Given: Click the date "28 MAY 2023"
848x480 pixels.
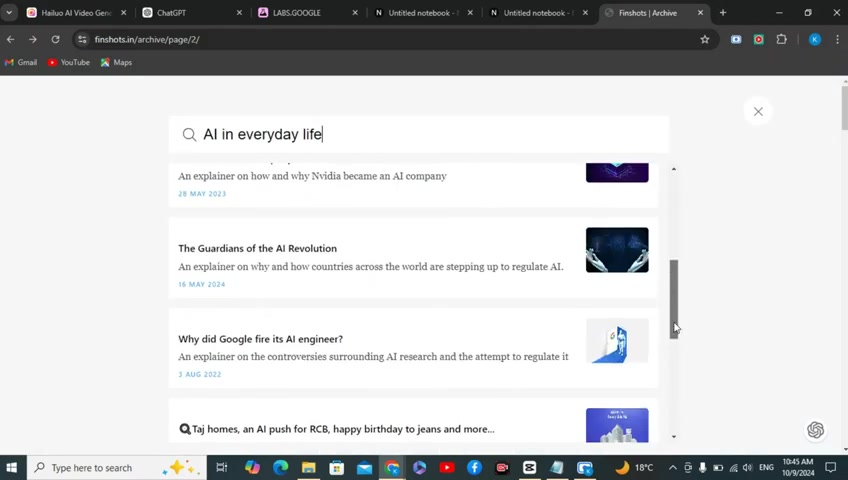Looking at the screenshot, I should tap(202, 194).
